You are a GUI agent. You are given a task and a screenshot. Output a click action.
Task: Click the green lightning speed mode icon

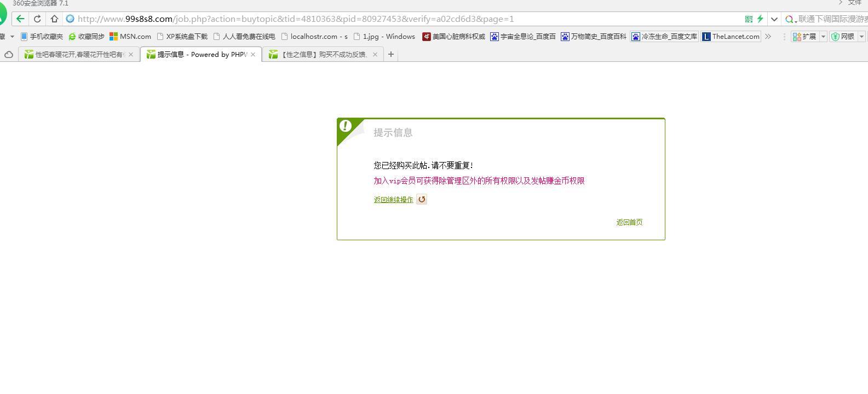pyautogui.click(x=760, y=19)
